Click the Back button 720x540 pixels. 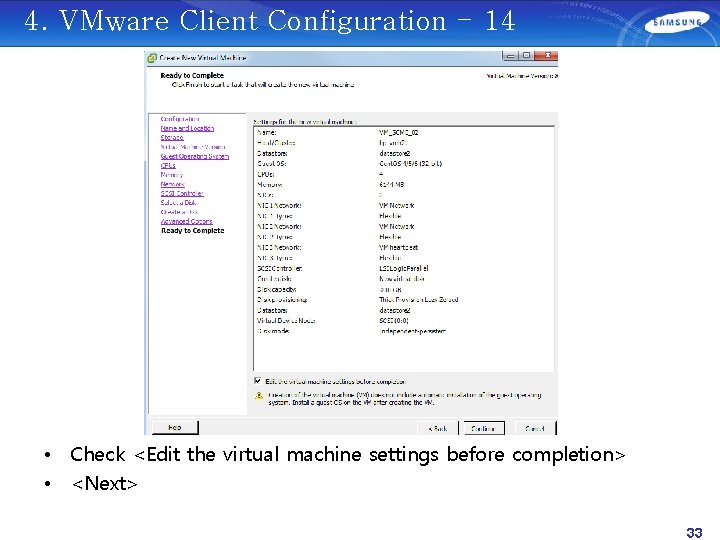[x=438, y=428]
